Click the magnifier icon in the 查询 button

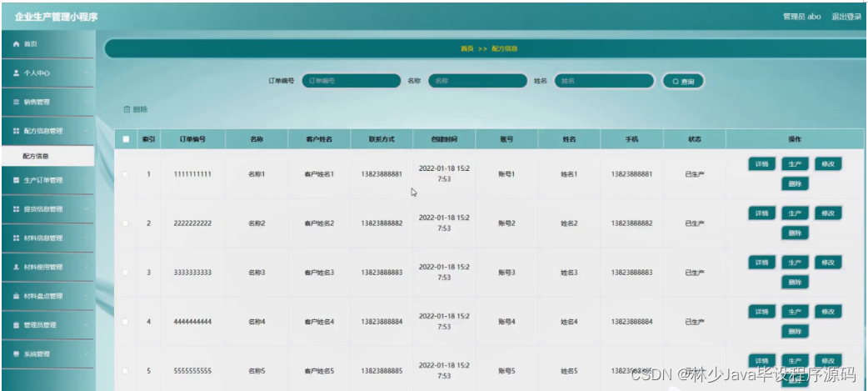pyautogui.click(x=676, y=82)
